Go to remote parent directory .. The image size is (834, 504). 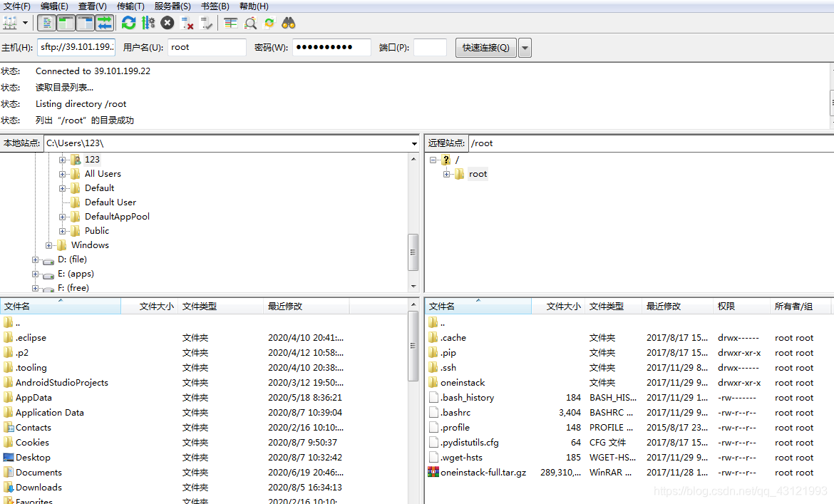pos(443,323)
